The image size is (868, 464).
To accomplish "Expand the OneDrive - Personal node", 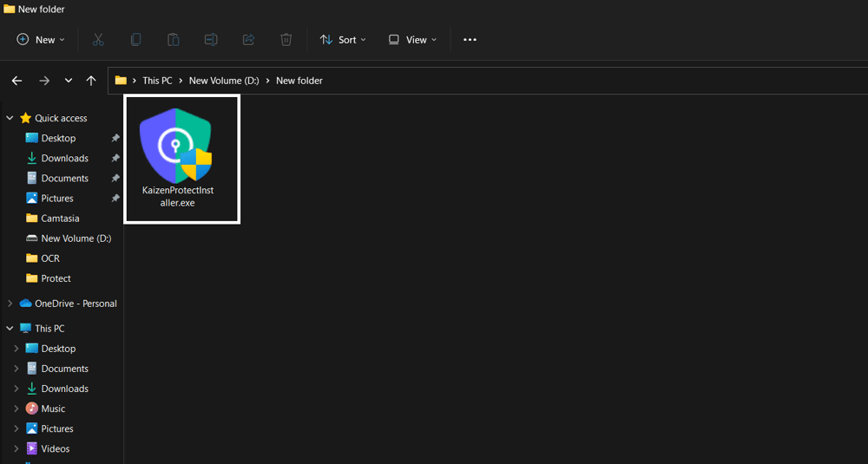I will pyautogui.click(x=10, y=304).
